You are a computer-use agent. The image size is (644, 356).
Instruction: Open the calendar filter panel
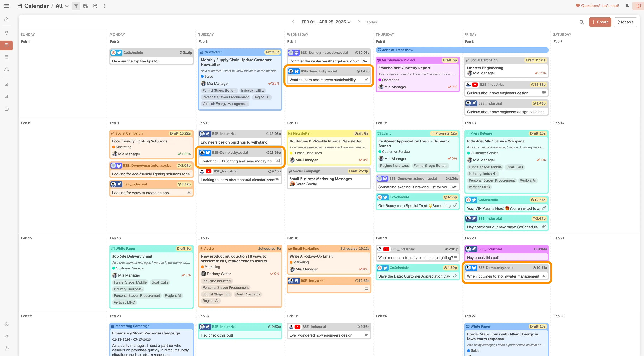76,6
